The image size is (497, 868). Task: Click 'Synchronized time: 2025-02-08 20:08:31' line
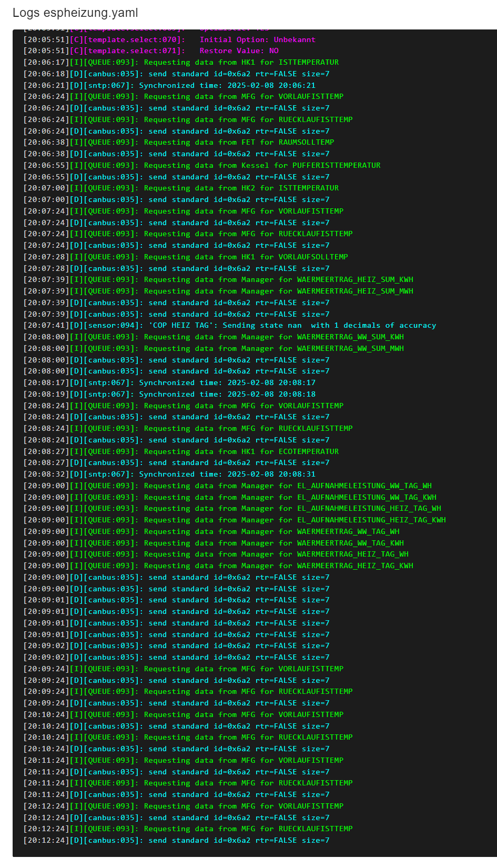point(169,475)
